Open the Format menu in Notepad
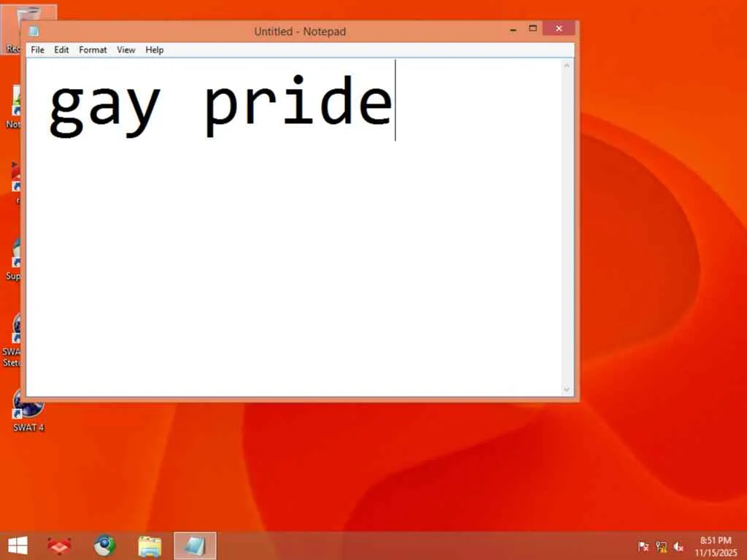 [x=93, y=50]
